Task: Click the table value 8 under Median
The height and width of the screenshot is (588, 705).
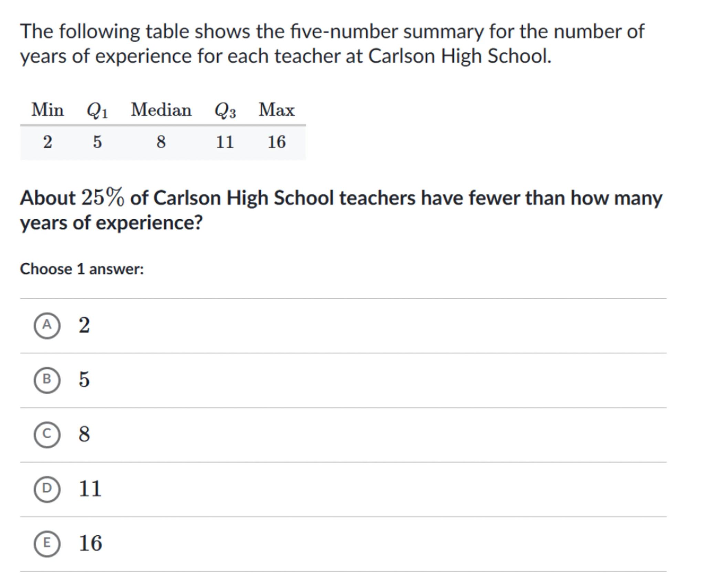Action: [161, 142]
